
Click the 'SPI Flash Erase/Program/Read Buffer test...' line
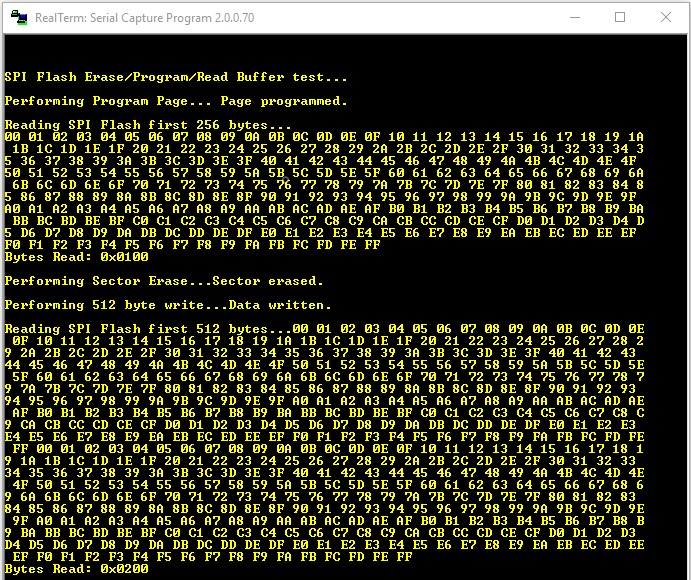[176, 77]
